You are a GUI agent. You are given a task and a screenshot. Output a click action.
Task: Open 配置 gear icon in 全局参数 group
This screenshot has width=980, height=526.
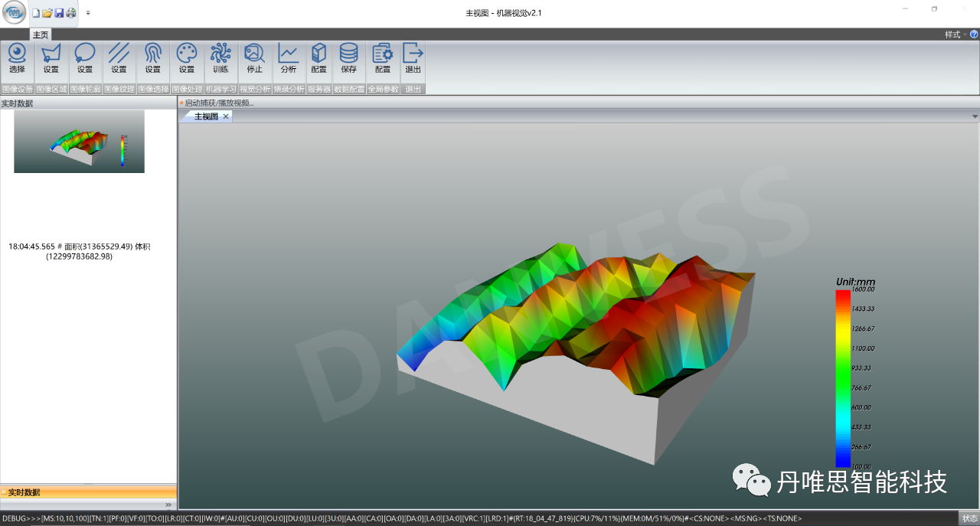[383, 58]
